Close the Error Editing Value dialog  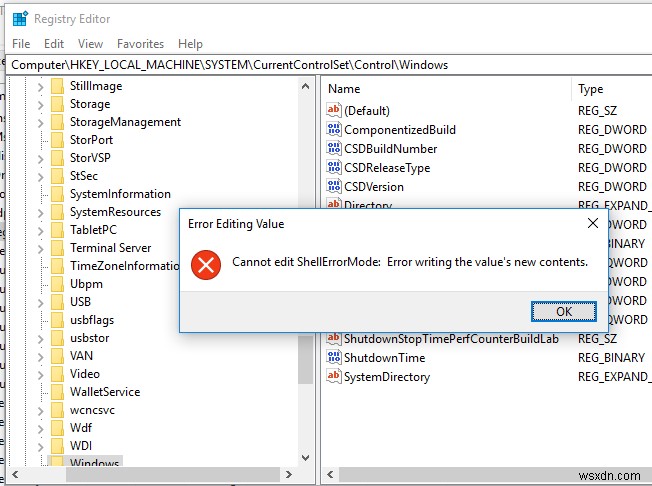pyautogui.click(x=593, y=223)
